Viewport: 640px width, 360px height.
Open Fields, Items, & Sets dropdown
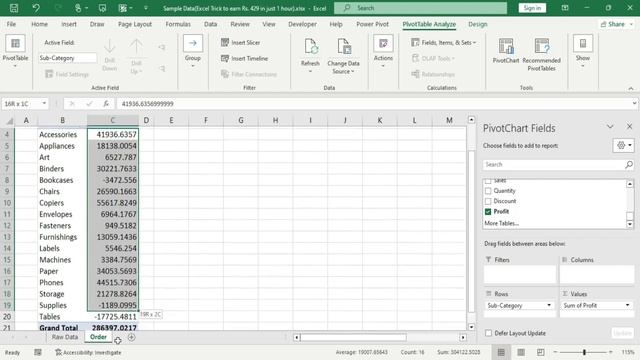pos(444,42)
